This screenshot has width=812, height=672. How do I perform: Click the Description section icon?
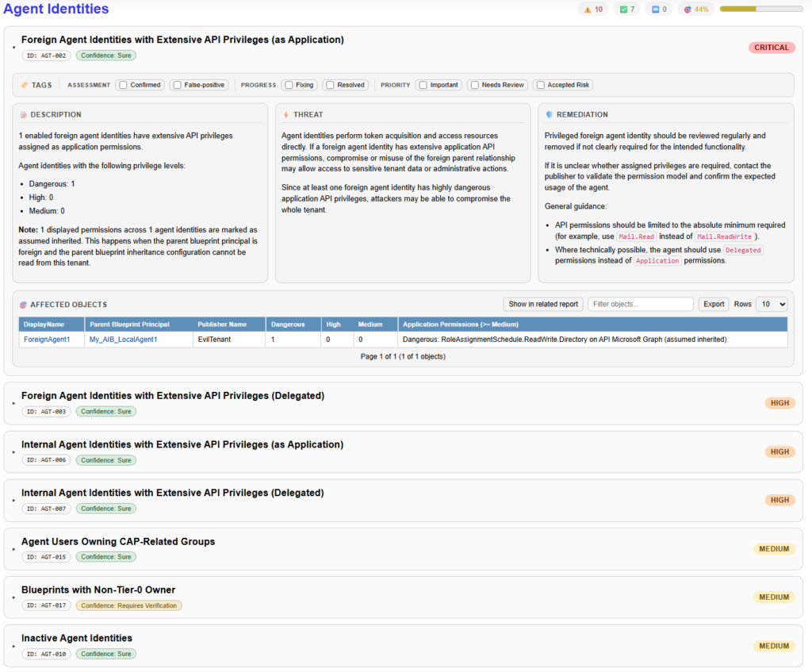point(23,115)
